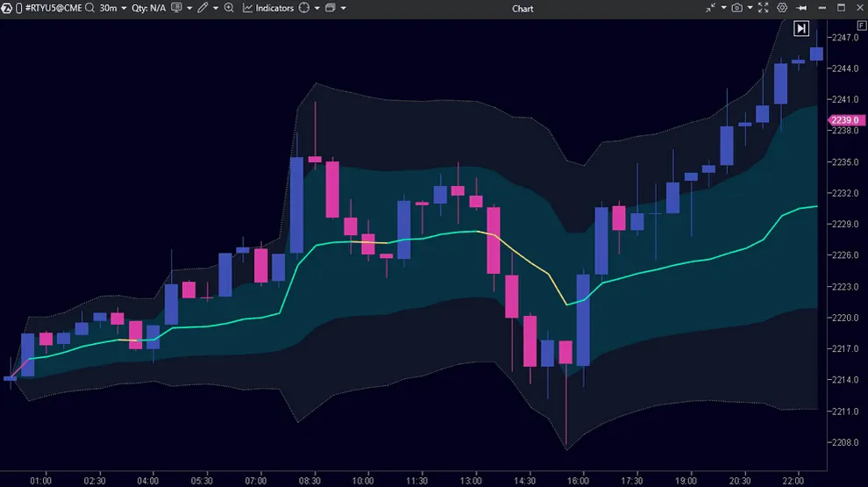Click the chart layout windows icon
The width and height of the screenshot is (868, 487).
pyautogui.click(x=331, y=8)
